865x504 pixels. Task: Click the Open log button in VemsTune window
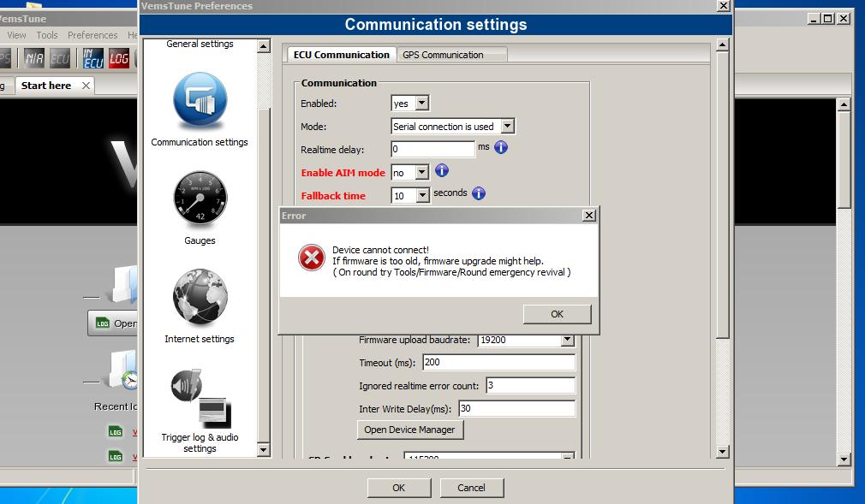coord(113,323)
